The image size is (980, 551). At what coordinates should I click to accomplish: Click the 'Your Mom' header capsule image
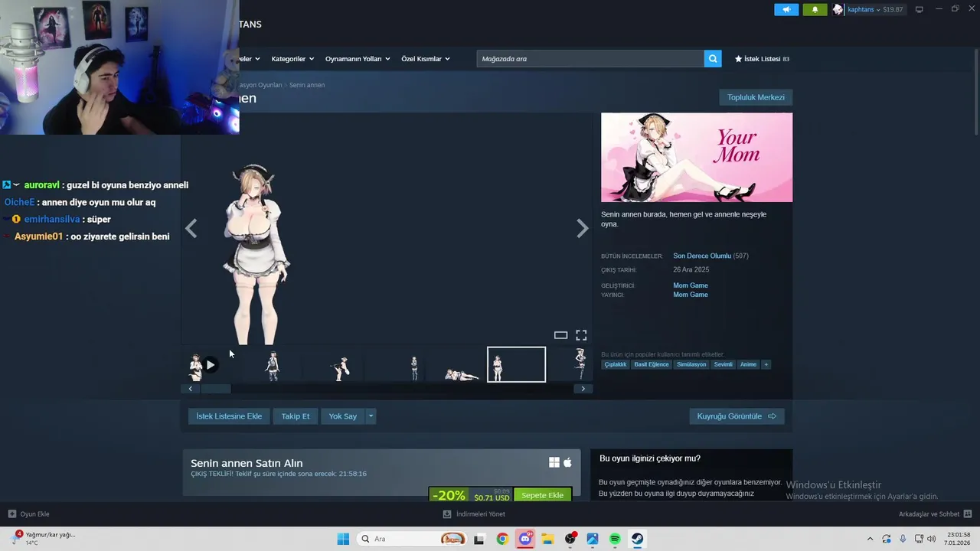697,158
